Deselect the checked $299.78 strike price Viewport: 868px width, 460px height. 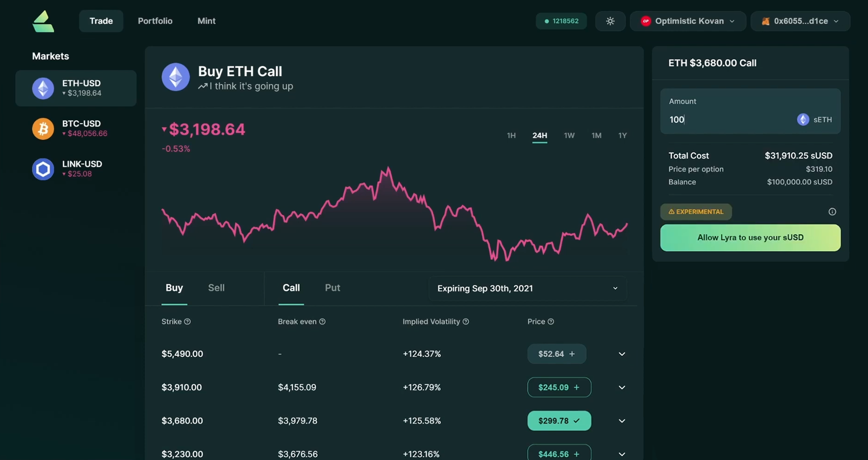pyautogui.click(x=559, y=421)
